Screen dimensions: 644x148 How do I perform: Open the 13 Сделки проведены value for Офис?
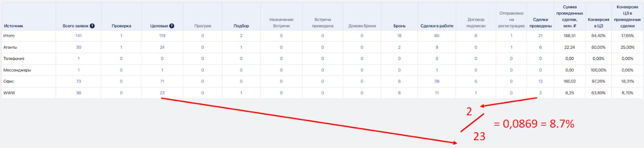540,81
